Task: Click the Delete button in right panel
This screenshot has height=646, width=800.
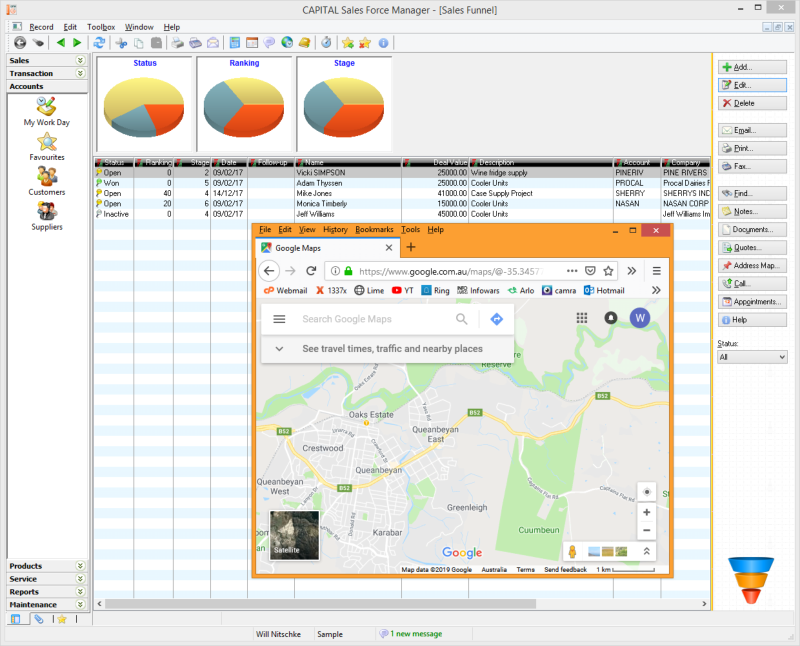Action: tap(752, 103)
